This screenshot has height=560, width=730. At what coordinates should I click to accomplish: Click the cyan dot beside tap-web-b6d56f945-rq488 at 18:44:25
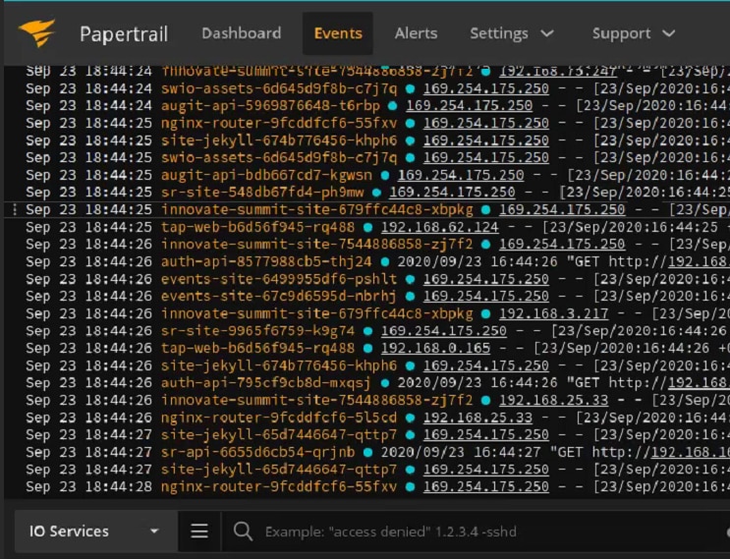(x=367, y=228)
